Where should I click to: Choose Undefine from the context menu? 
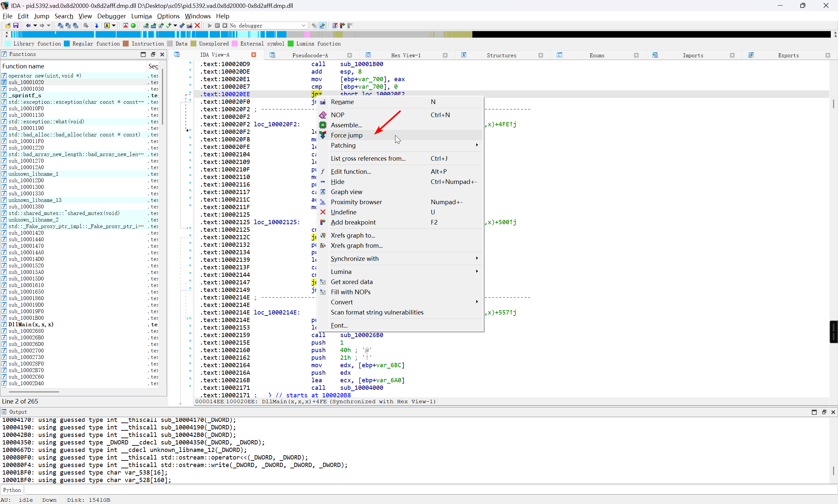400,212
